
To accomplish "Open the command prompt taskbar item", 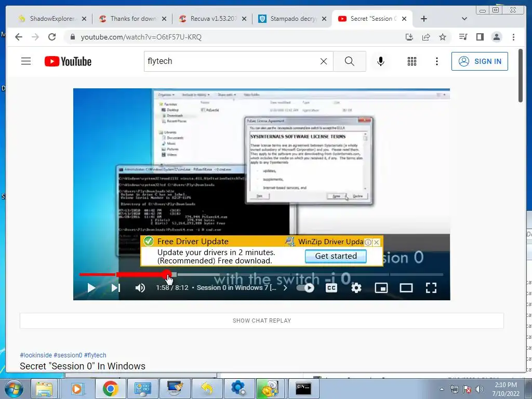I will 303,389.
